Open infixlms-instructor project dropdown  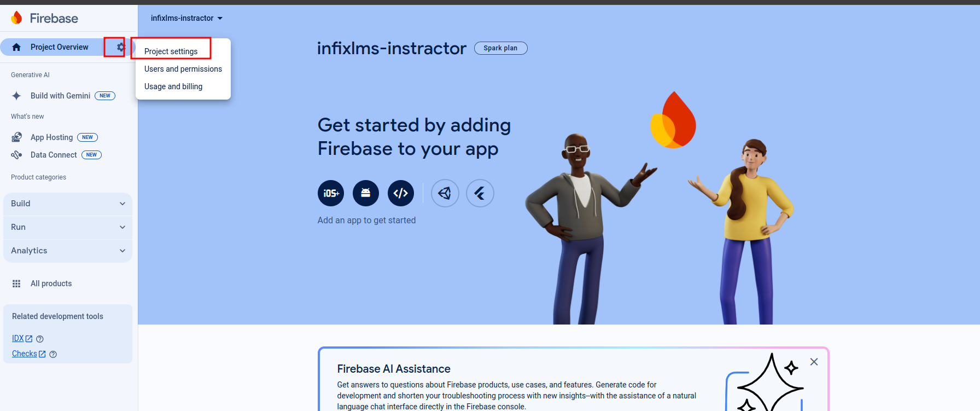(x=186, y=18)
